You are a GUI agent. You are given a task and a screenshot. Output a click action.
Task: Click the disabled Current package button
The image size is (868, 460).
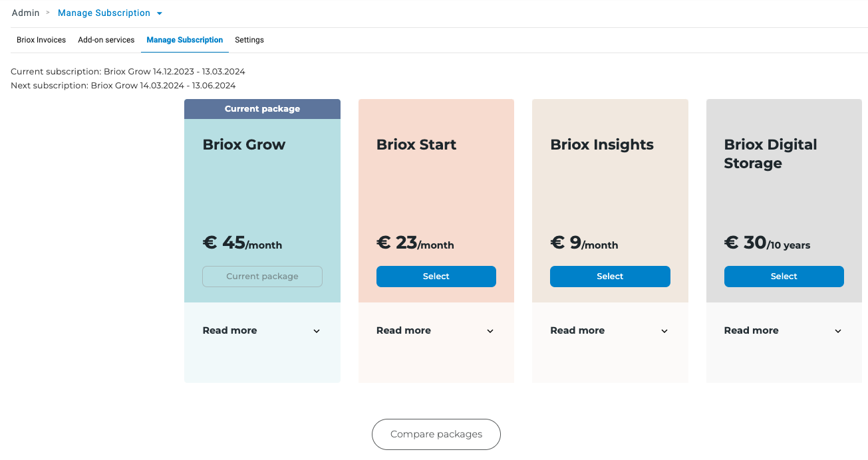click(x=262, y=277)
